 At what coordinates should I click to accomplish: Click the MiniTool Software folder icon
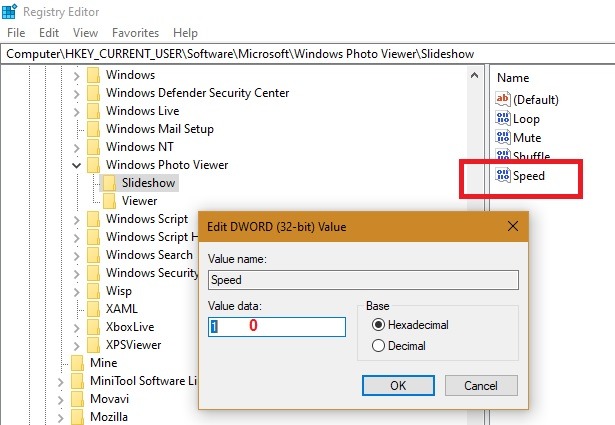(x=78, y=381)
